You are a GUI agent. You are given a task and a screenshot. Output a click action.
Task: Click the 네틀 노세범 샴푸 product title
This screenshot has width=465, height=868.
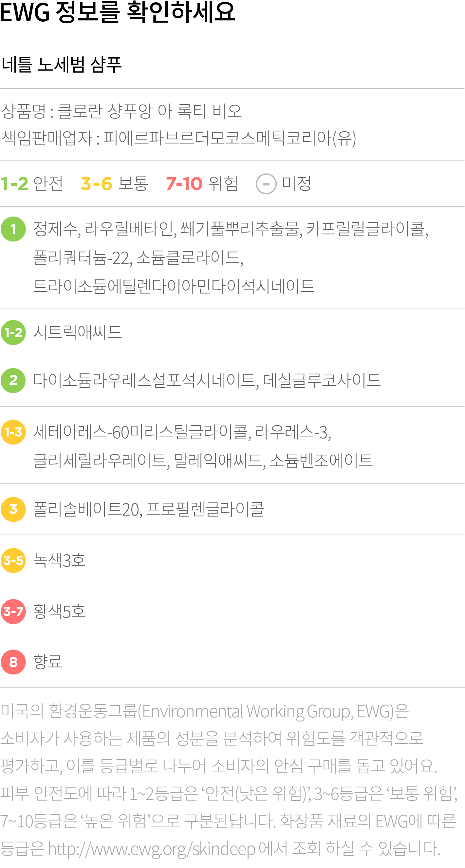coord(62,64)
